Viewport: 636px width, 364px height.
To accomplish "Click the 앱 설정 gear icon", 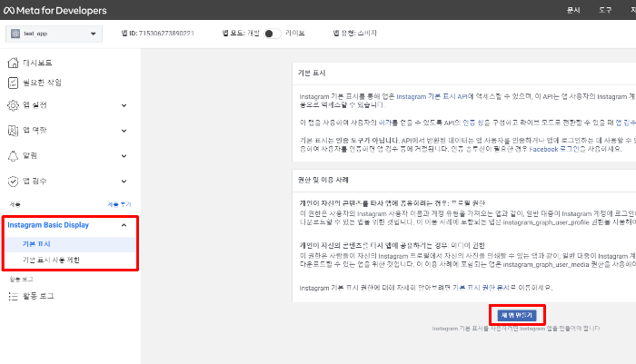I will (13, 105).
